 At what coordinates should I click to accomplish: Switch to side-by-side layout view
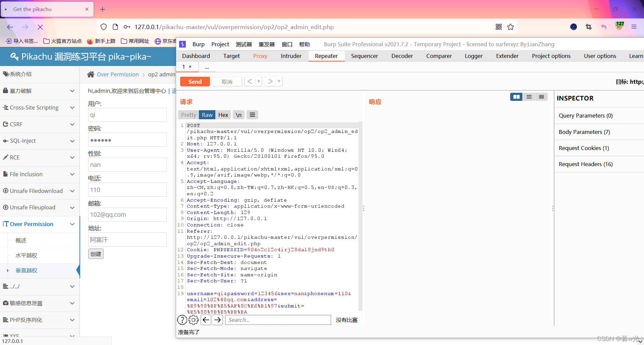pyautogui.click(x=516, y=97)
